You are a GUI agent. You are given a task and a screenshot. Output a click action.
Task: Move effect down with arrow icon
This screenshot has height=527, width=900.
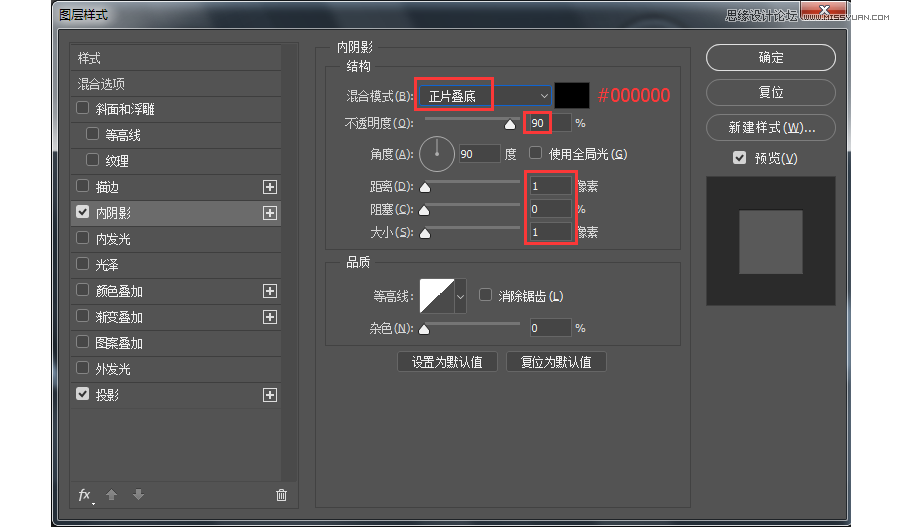coord(138,495)
